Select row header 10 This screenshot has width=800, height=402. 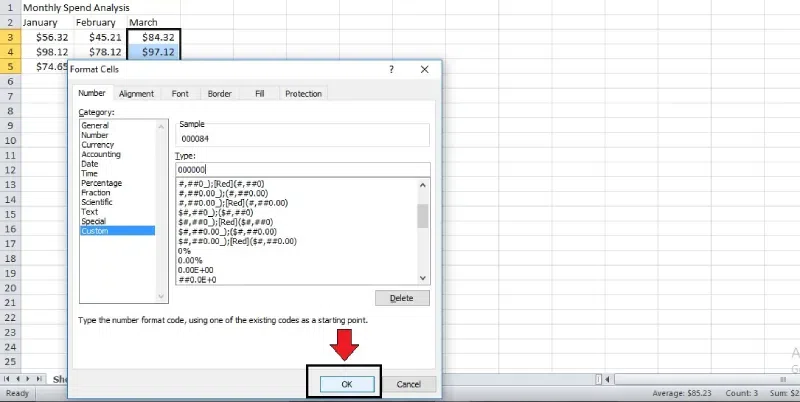[x=10, y=140]
